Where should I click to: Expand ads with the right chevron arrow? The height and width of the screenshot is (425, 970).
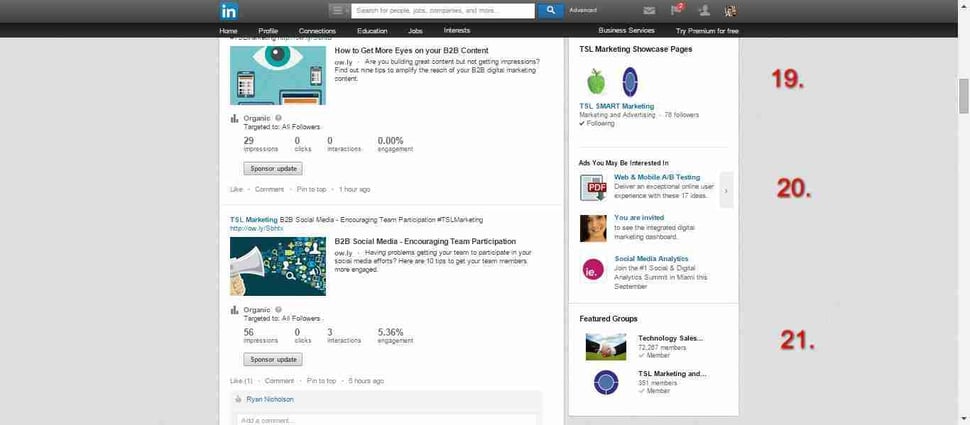(x=726, y=191)
